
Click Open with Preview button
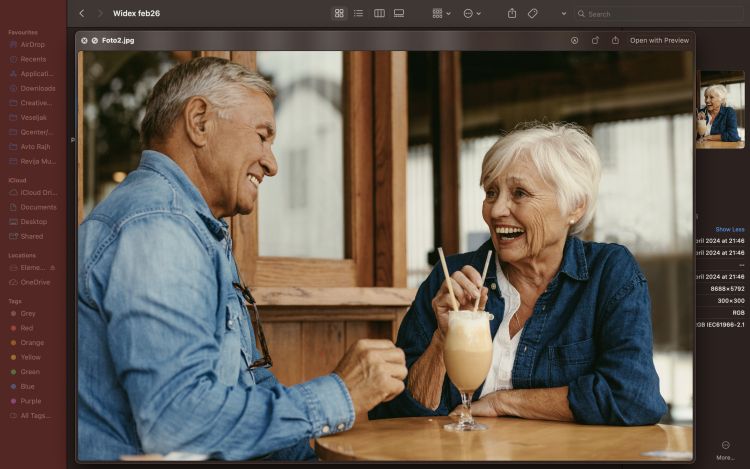(x=659, y=41)
